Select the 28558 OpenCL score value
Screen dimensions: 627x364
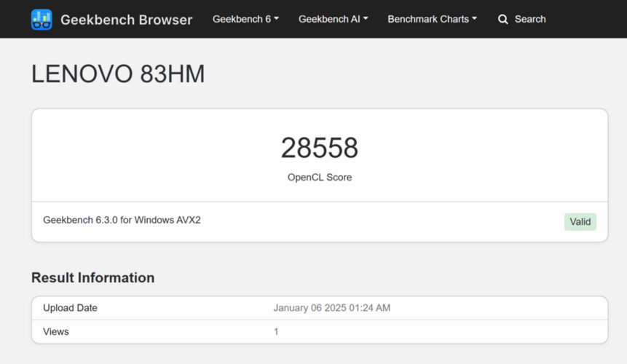click(320, 148)
